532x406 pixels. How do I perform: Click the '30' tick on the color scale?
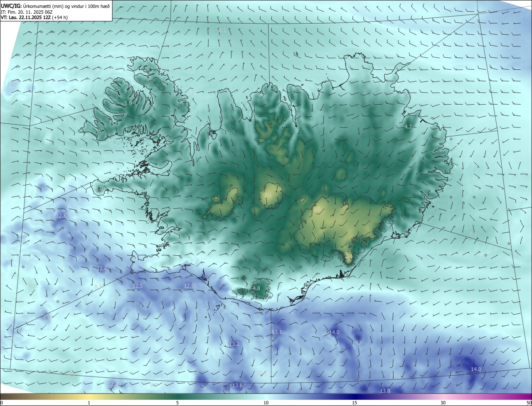pos(443,403)
